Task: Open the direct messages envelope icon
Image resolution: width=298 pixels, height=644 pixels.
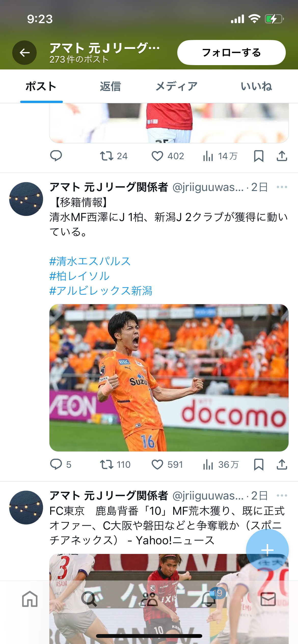Action: pyautogui.click(x=268, y=599)
